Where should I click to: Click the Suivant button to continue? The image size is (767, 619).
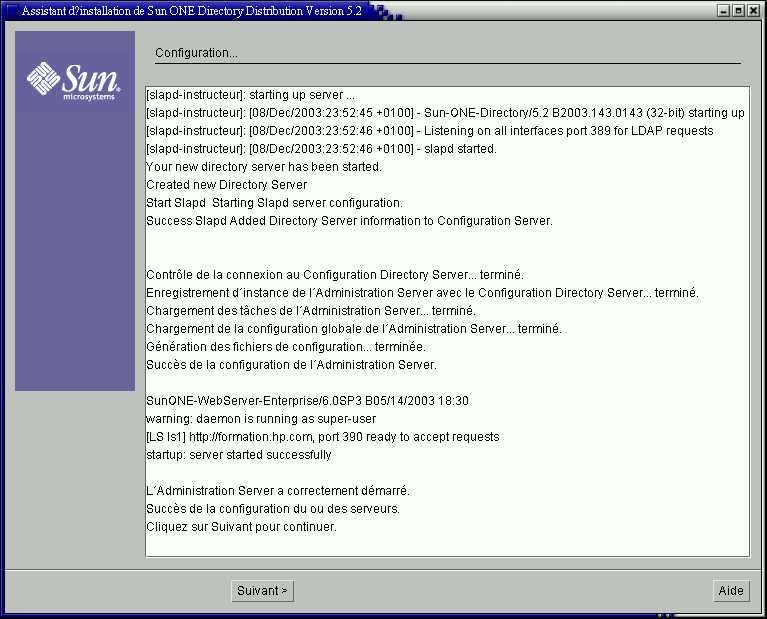pyautogui.click(x=262, y=591)
